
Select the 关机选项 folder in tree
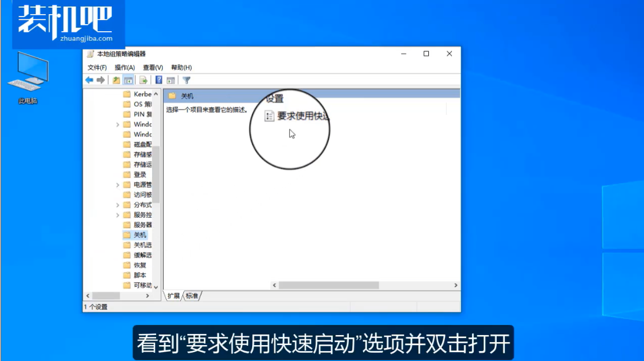point(142,245)
